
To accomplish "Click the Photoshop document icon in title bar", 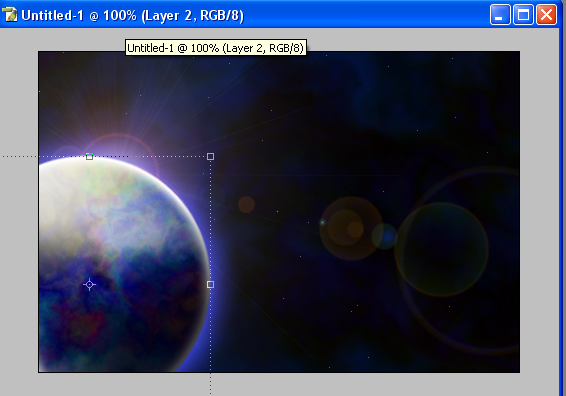I will 10,15.
